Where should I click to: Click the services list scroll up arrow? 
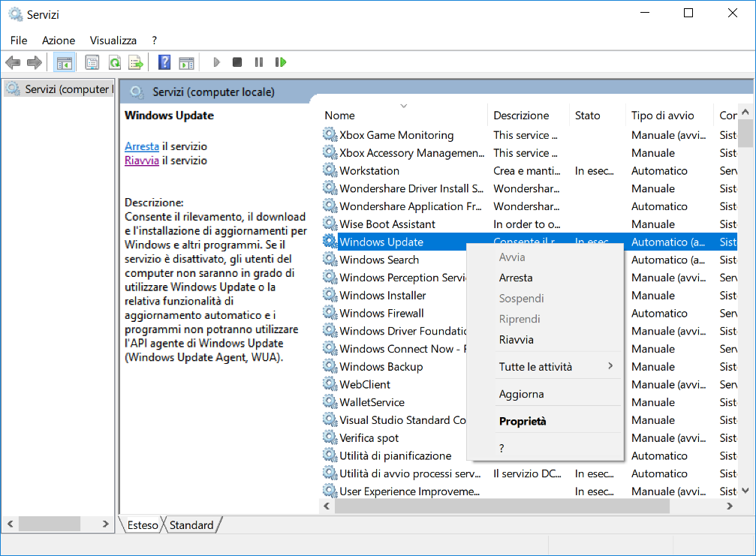point(745,112)
